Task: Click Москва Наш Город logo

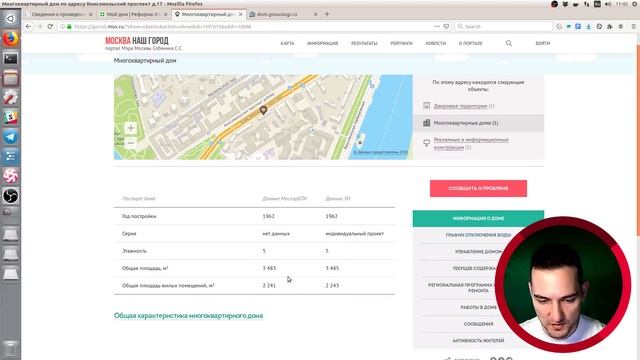Action: coord(144,43)
